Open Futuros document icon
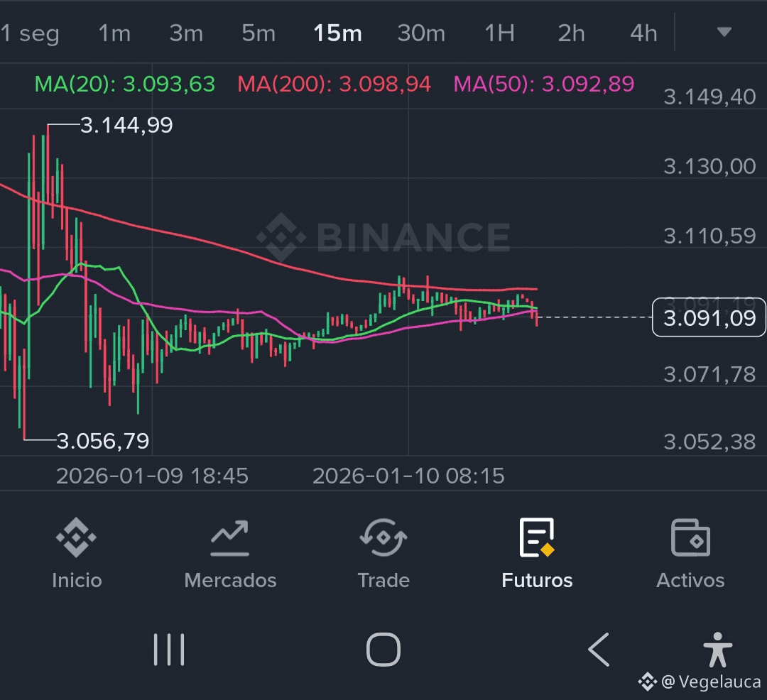 pyautogui.click(x=536, y=538)
